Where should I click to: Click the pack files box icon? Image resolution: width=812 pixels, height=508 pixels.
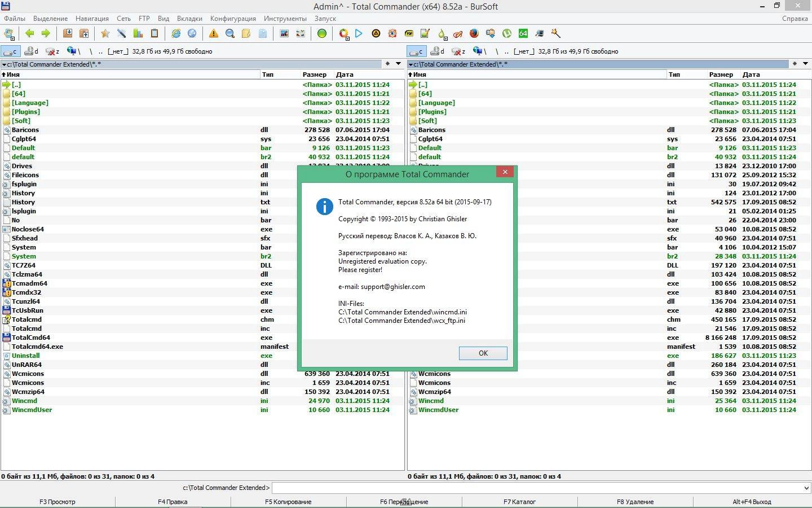68,34
